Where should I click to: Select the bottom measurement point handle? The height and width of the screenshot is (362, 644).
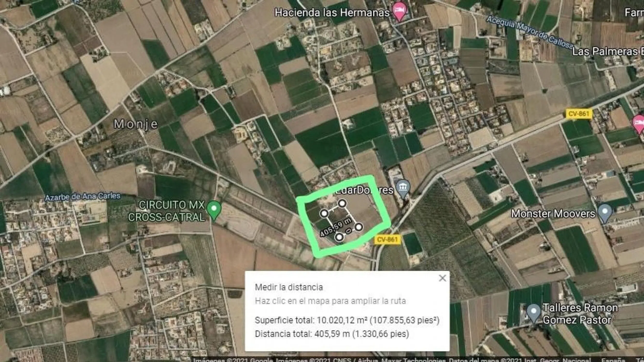(339, 237)
